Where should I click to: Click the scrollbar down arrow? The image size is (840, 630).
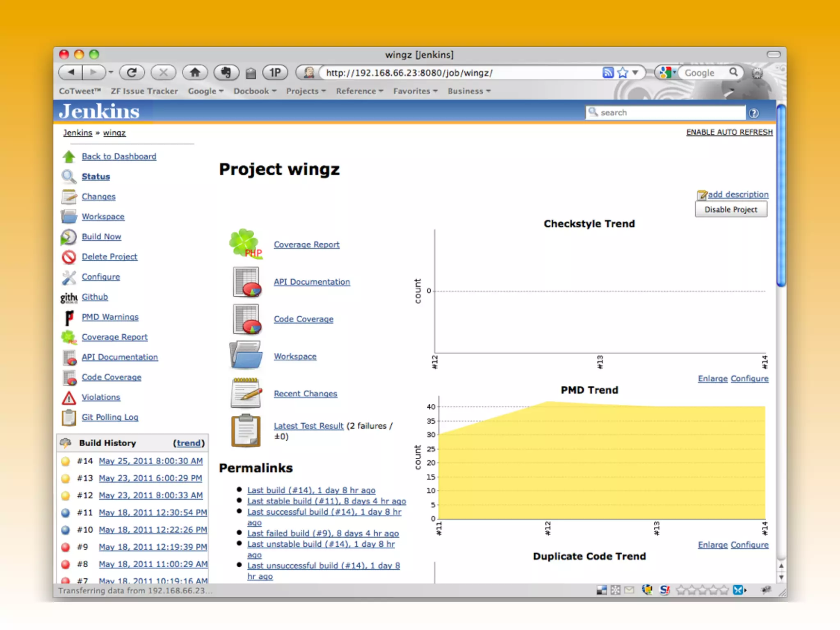tap(781, 577)
